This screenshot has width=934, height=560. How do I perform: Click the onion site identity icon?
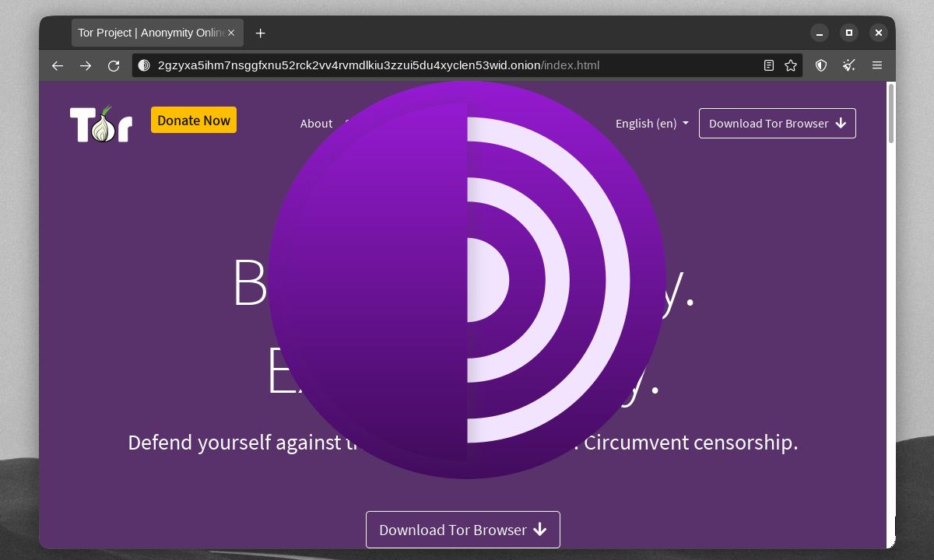tap(144, 65)
